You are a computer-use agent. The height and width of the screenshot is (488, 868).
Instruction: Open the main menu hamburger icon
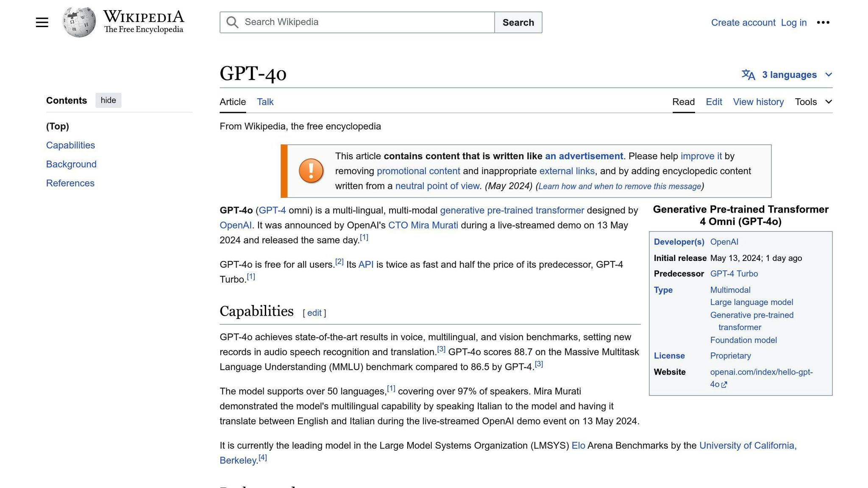(42, 22)
